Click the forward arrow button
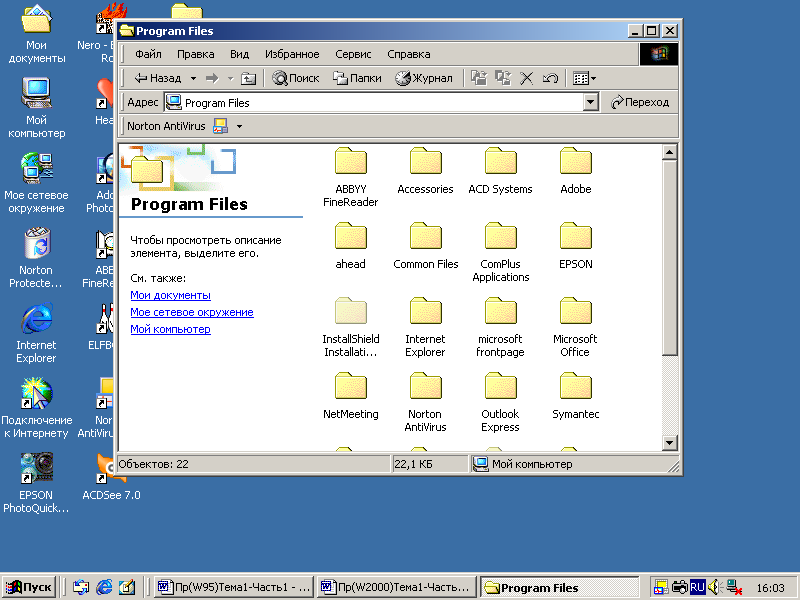The height and width of the screenshot is (600, 800). tap(212, 78)
